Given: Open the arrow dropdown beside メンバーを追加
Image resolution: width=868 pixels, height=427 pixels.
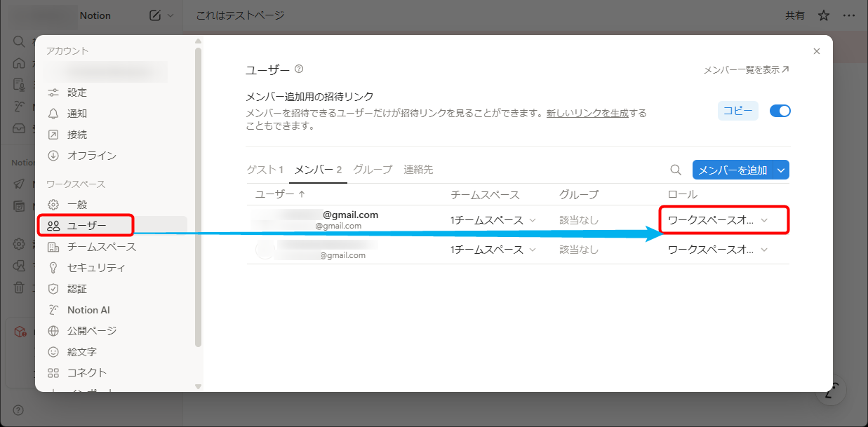Looking at the screenshot, I should coord(781,170).
